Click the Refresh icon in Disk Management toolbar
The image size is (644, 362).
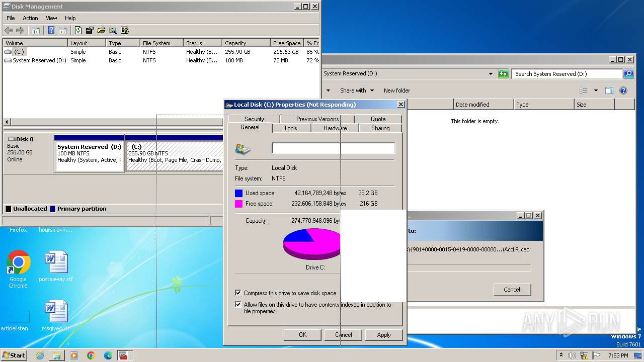coord(78,30)
